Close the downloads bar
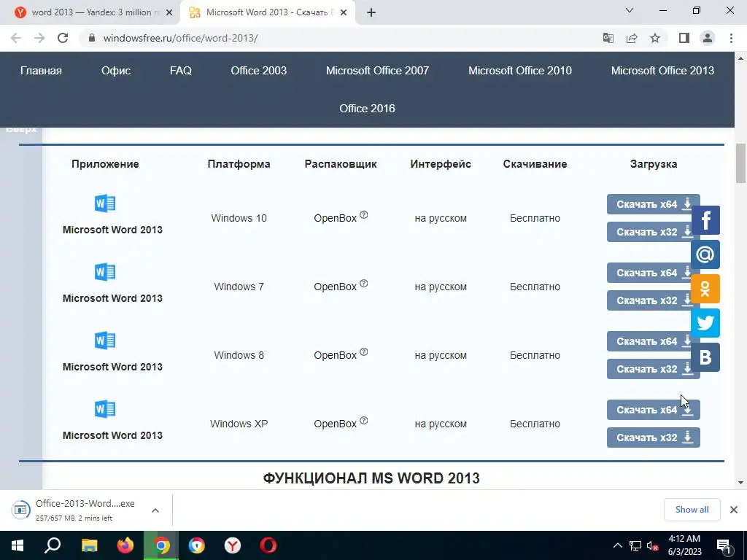The height and width of the screenshot is (560, 747). (734, 510)
